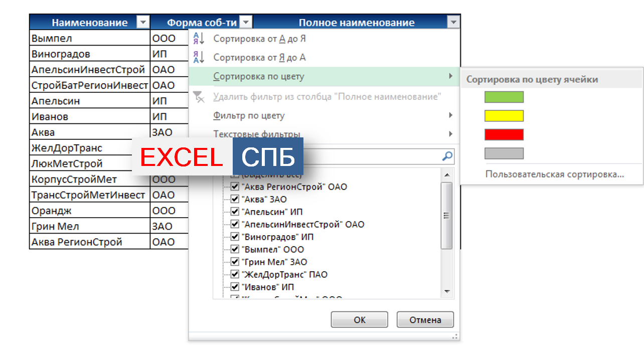The image size is (644, 352).
Task: Click the Полное наименование filter dropdown arrow
Action: 453,23
